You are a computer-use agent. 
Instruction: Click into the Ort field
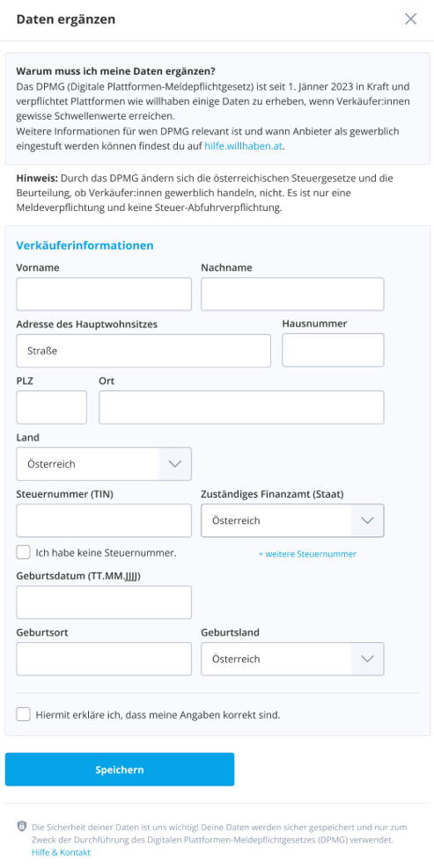pos(241,407)
